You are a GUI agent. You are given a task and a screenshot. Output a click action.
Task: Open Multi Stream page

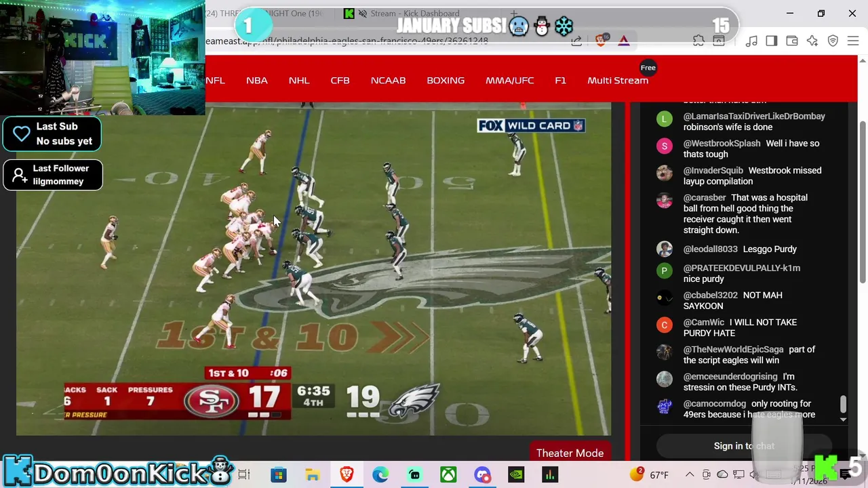[x=618, y=80]
